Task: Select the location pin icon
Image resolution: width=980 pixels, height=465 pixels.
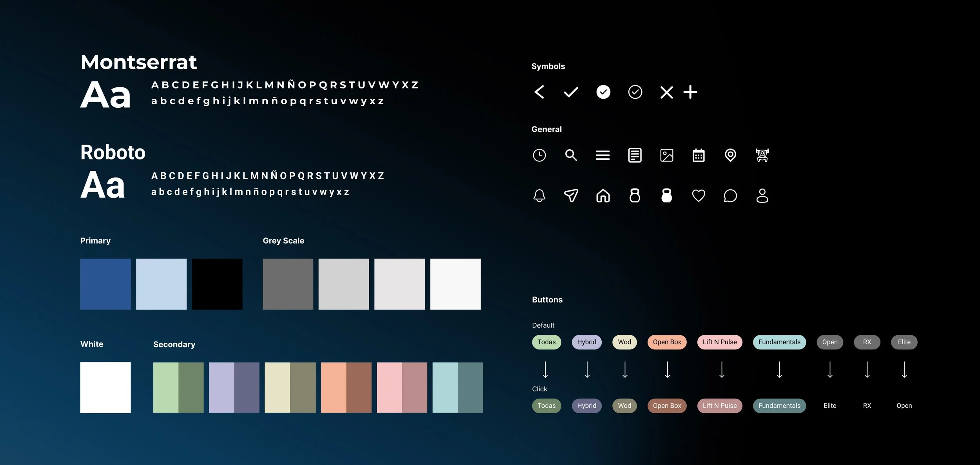Action: 730,155
